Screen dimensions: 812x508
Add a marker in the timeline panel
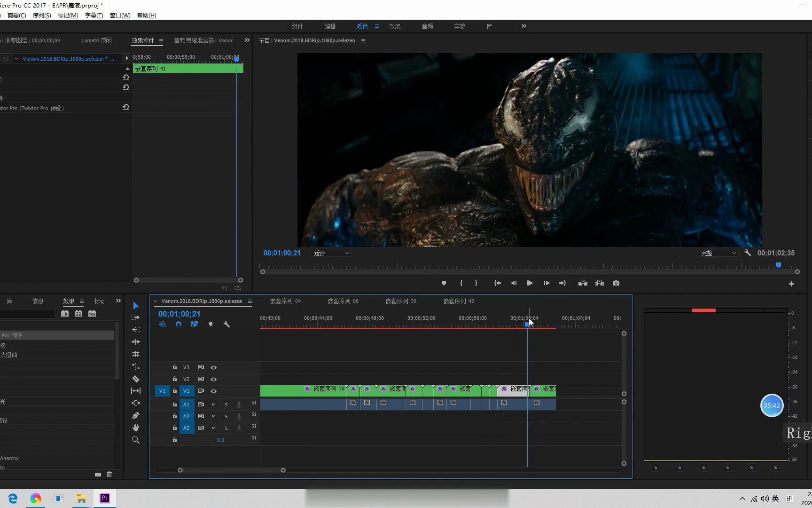211,325
